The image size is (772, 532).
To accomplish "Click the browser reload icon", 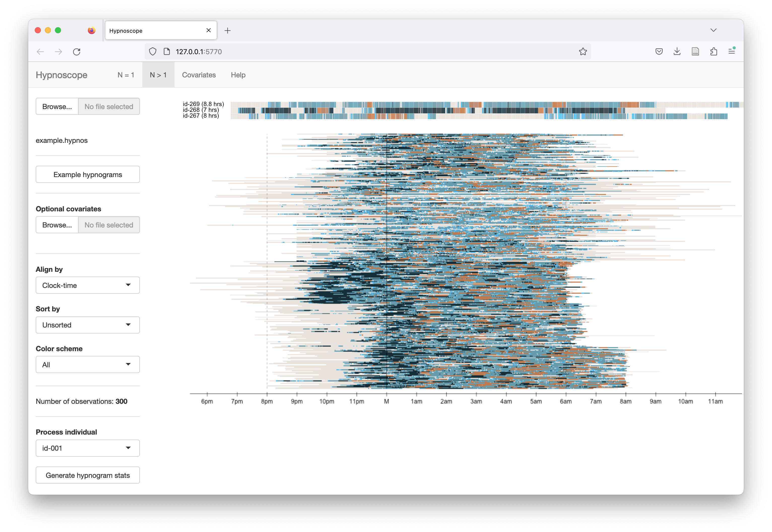I will (x=77, y=52).
